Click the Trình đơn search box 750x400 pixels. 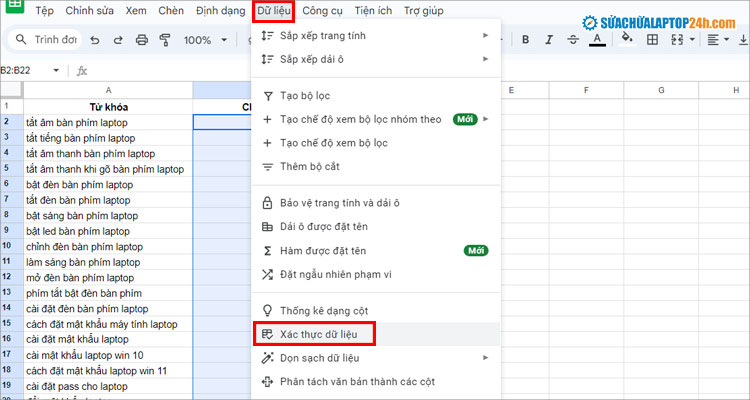click(x=45, y=40)
